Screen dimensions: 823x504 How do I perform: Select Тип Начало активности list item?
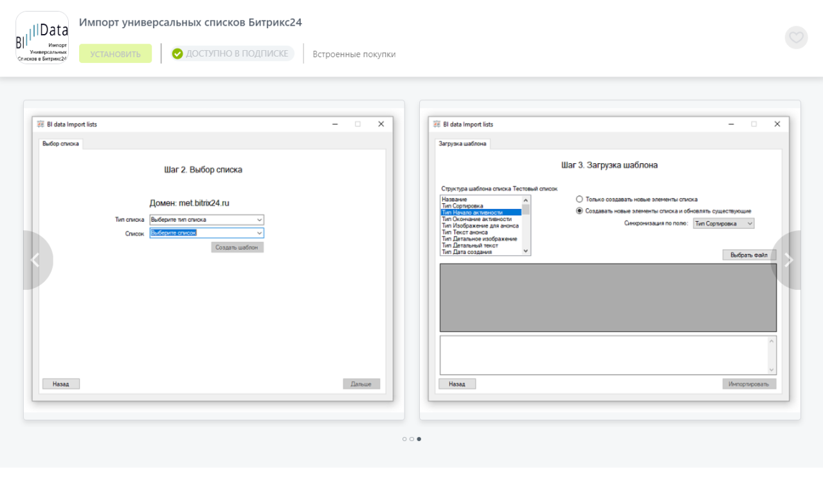[x=481, y=212]
